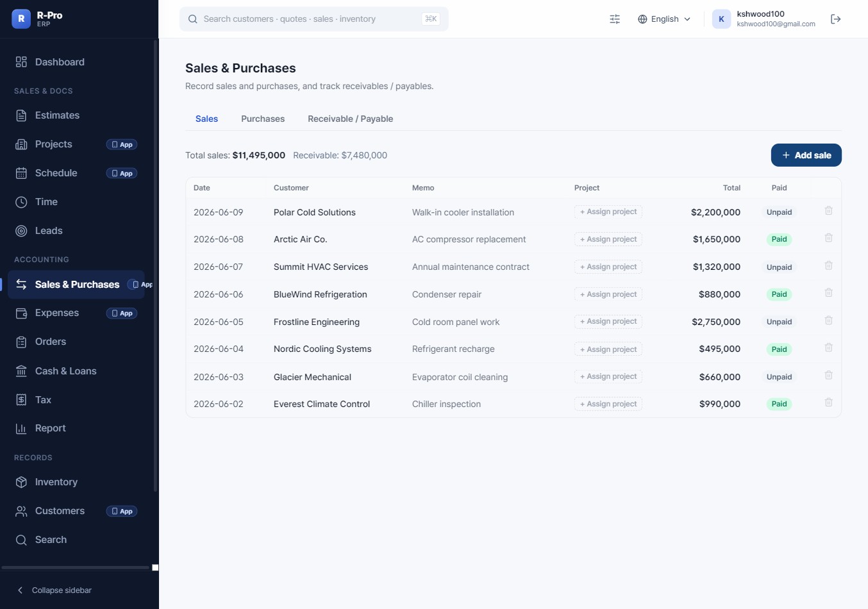Delete the Polar Cold Solutions sale

(x=828, y=211)
